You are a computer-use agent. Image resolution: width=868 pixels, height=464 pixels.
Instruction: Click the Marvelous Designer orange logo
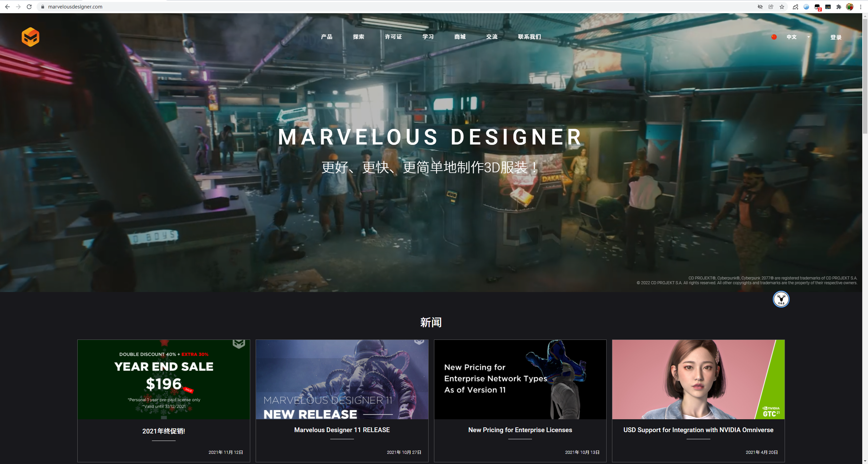pyautogui.click(x=31, y=37)
